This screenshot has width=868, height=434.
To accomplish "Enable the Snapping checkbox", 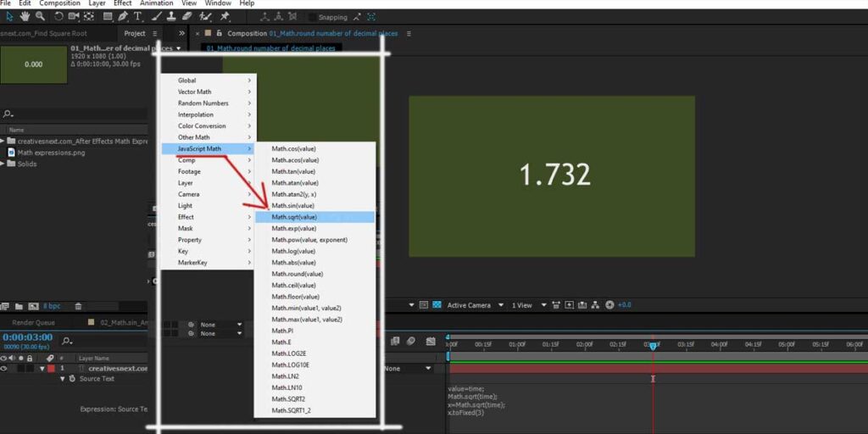I will click(311, 17).
